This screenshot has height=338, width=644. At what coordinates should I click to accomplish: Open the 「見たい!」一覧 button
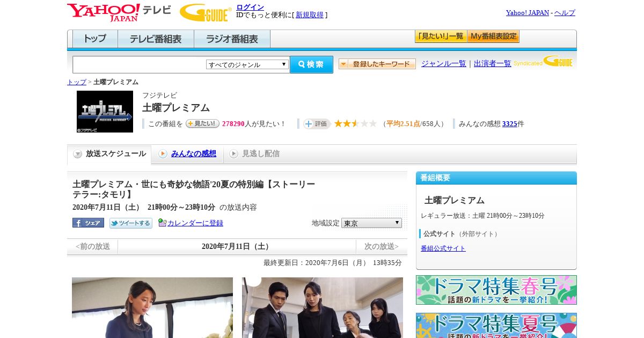point(441,36)
